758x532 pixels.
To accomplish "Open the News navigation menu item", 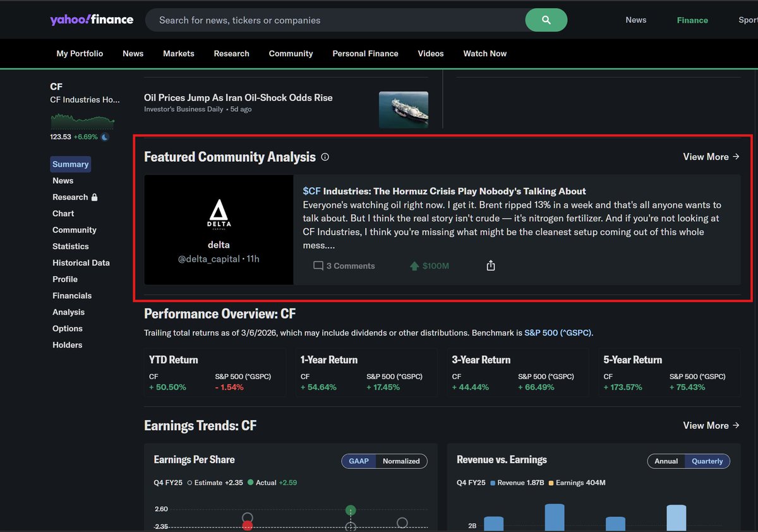I will coord(133,54).
